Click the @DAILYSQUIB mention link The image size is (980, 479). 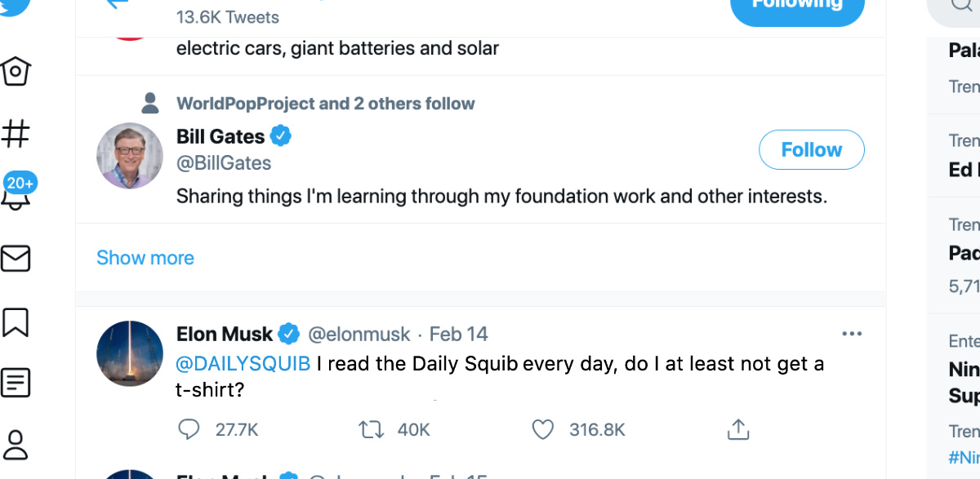243,364
